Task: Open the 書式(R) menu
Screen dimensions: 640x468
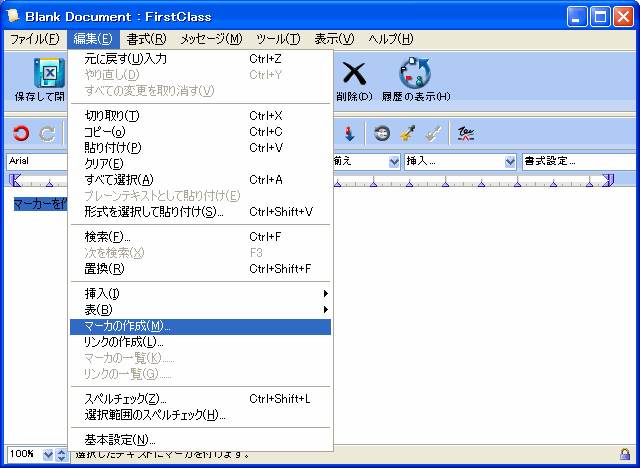Action: coord(146,39)
